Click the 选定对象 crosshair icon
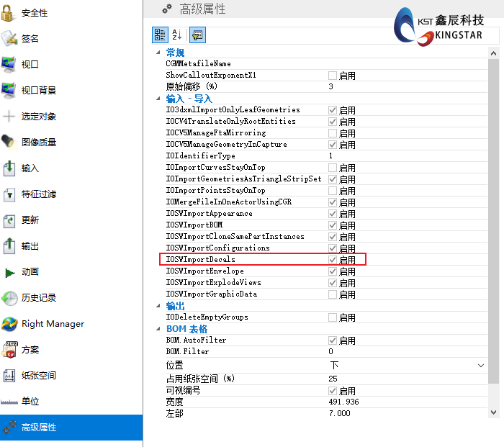Screen dimensions: 504x447 click(9, 116)
